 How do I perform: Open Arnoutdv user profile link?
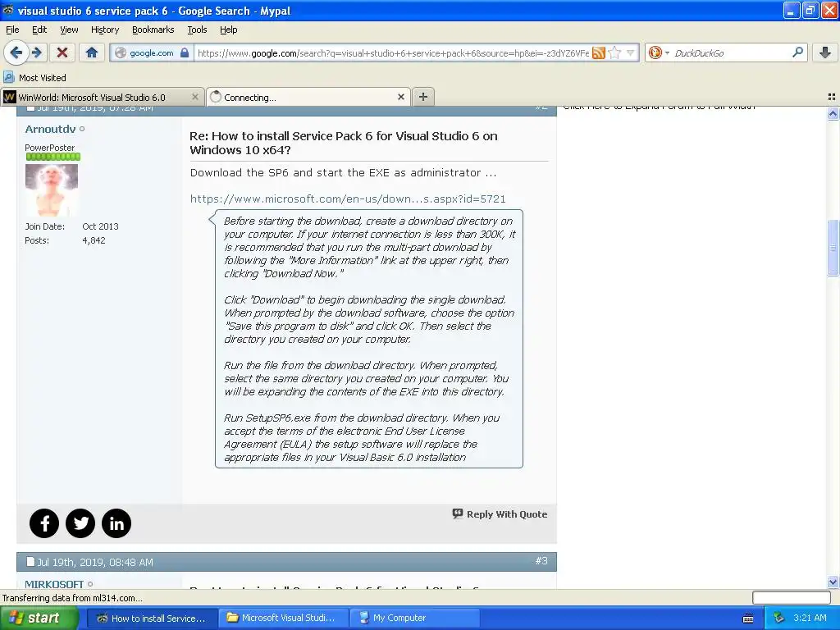pos(50,129)
